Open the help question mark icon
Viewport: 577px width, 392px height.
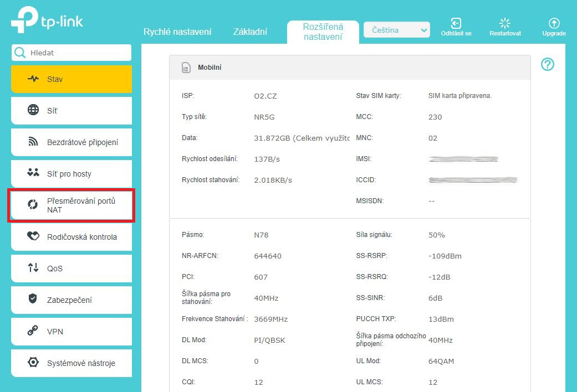(547, 65)
